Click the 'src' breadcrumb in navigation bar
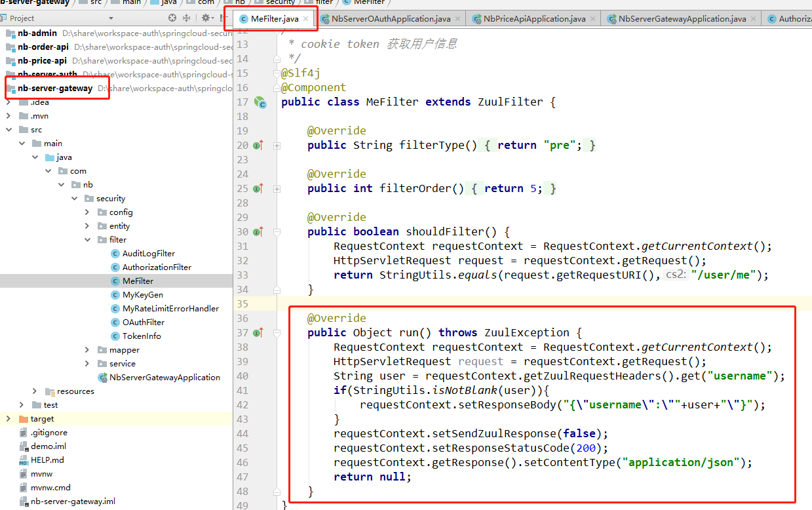This screenshot has height=510, width=812. coord(97,3)
